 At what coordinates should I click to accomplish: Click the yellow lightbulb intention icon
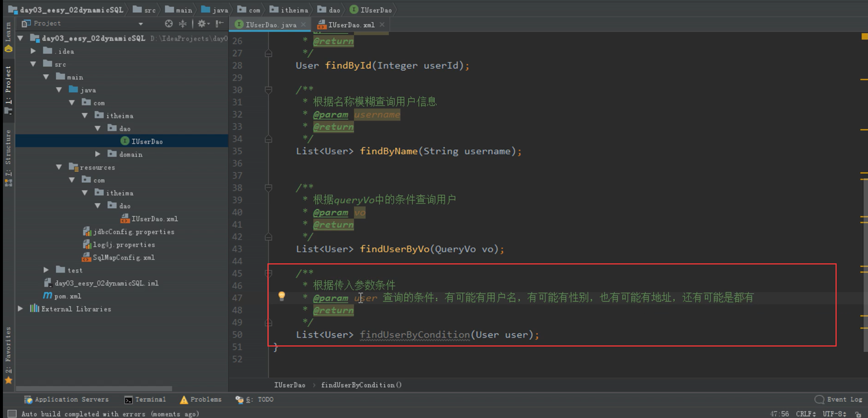tap(282, 296)
